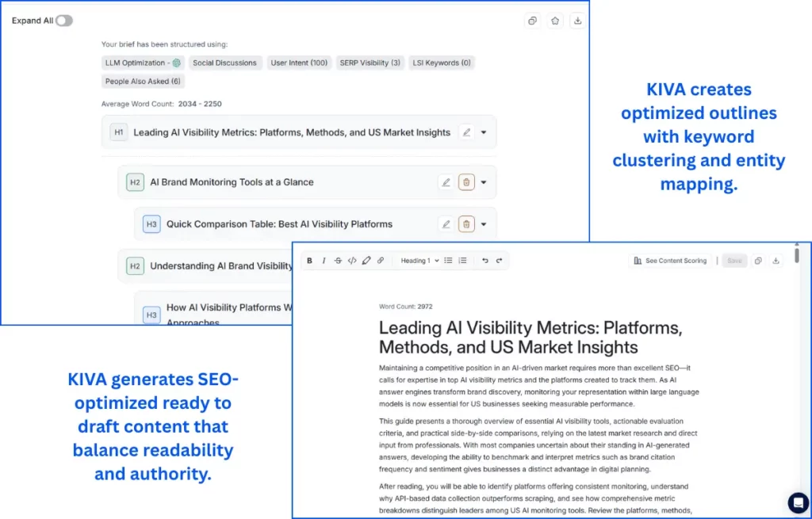Select the People Also Asked (6) chip
This screenshot has width=812, height=519.
pos(142,81)
